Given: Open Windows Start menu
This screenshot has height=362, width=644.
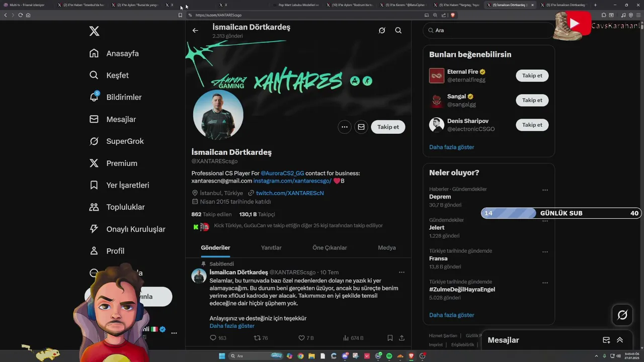Looking at the screenshot, I should 222,356.
